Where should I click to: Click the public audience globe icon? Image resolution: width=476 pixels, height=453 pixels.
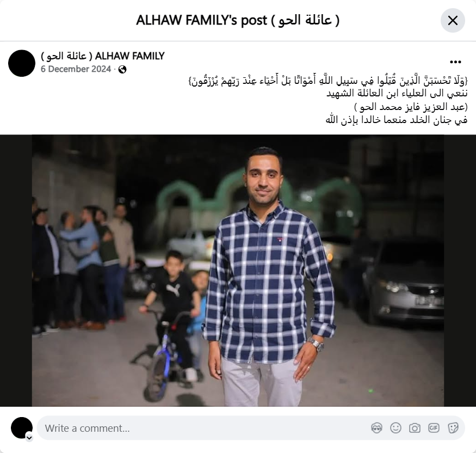(x=122, y=70)
